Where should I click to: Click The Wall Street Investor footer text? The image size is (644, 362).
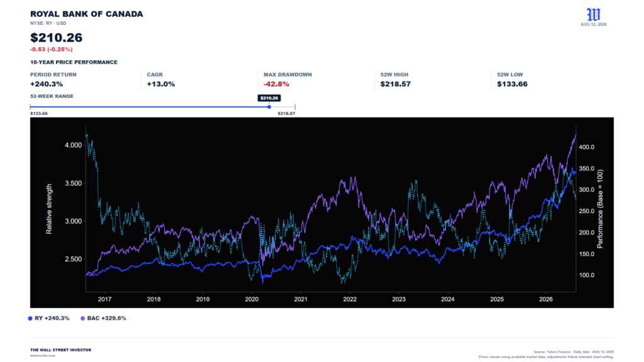click(x=61, y=350)
